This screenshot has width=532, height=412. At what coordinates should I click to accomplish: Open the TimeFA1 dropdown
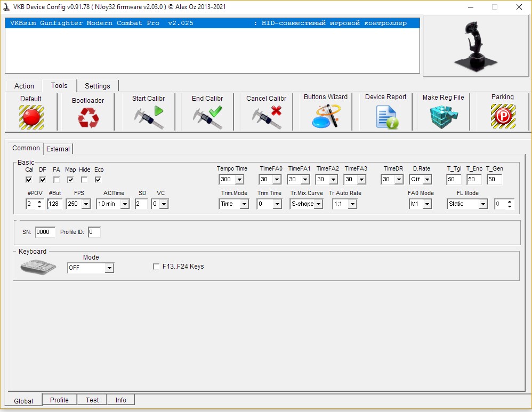305,180
